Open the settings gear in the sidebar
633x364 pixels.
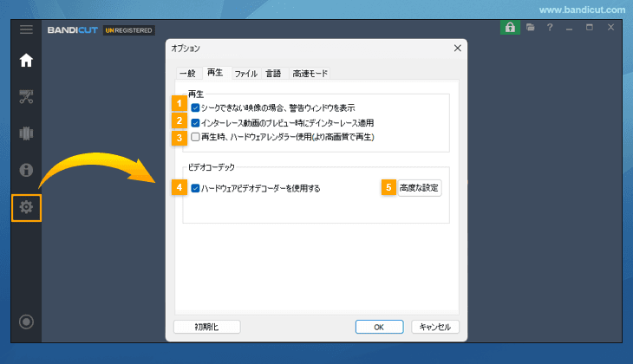(x=26, y=207)
